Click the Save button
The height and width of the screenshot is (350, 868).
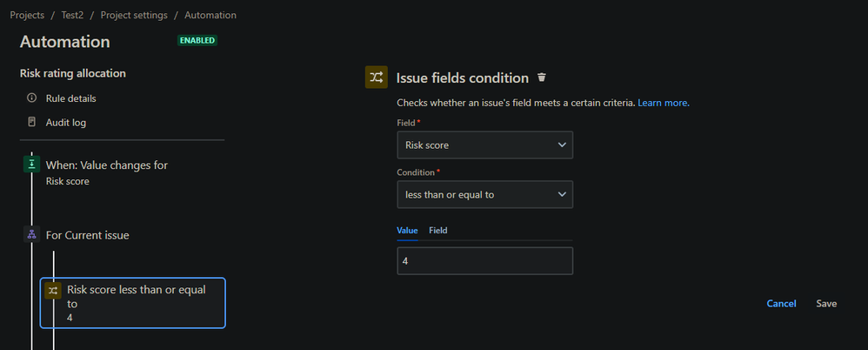click(826, 304)
